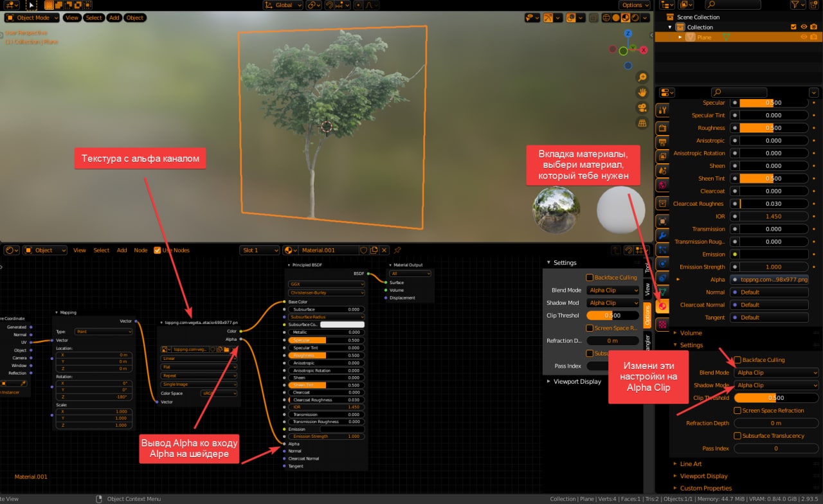Open the Slot 1 material slot dropdown

pos(260,250)
